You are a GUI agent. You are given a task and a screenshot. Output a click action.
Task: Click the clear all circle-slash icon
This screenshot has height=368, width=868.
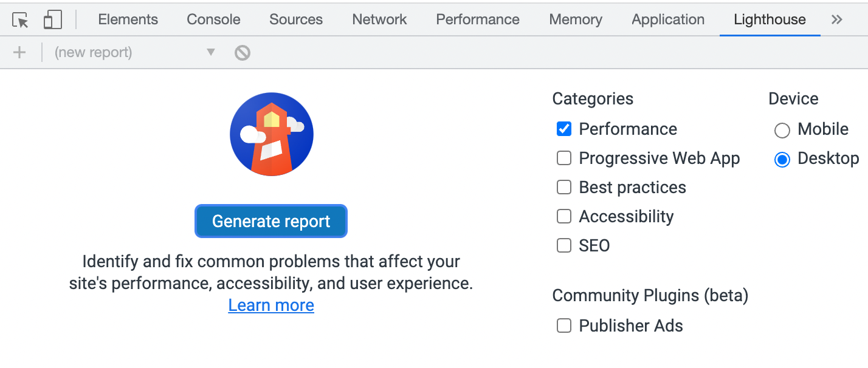point(243,53)
